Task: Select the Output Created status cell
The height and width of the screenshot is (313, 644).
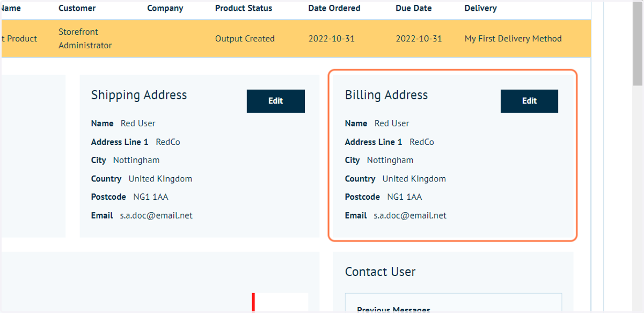Action: (245, 39)
